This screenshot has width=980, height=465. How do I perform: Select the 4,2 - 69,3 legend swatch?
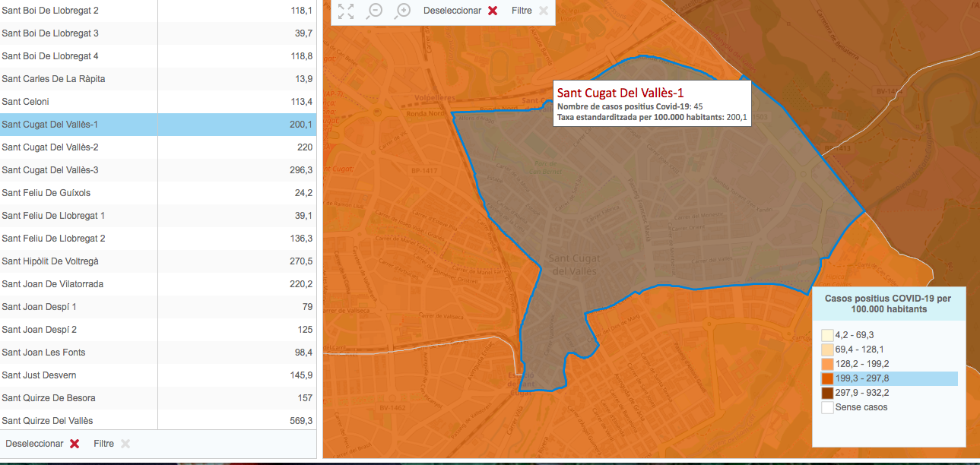827,335
